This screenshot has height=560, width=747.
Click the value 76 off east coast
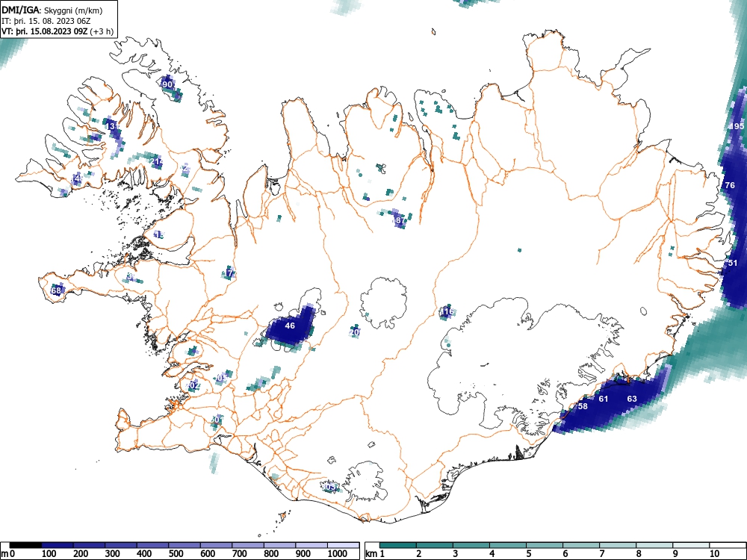(730, 185)
